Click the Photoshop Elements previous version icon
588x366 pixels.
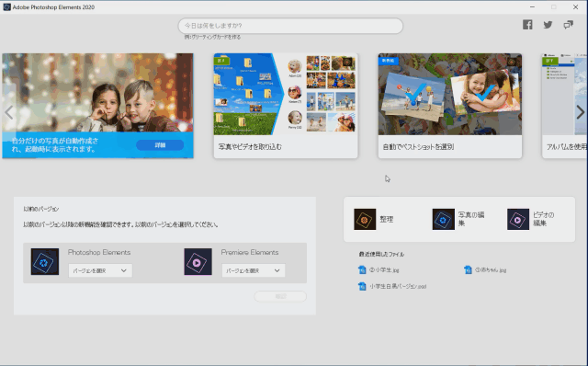tap(45, 262)
